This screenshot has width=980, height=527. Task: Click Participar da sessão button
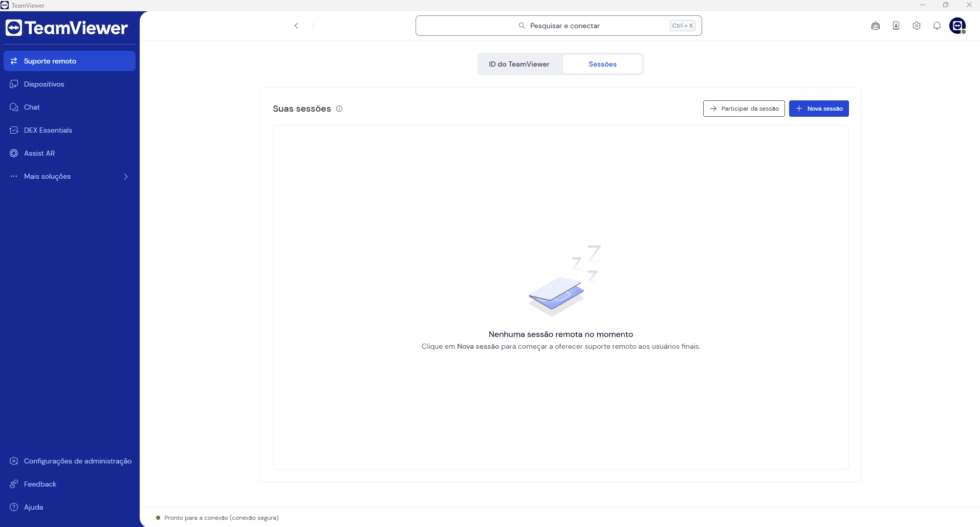click(744, 109)
